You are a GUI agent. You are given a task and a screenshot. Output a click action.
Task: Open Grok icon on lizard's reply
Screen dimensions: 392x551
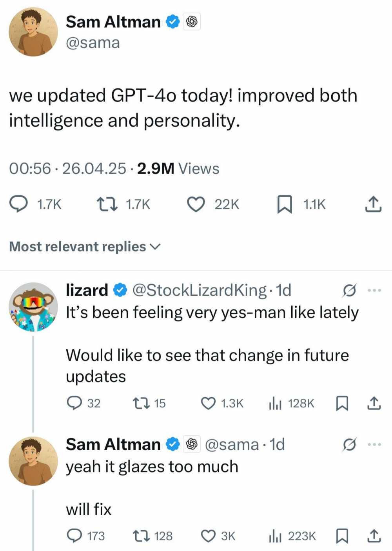349,291
